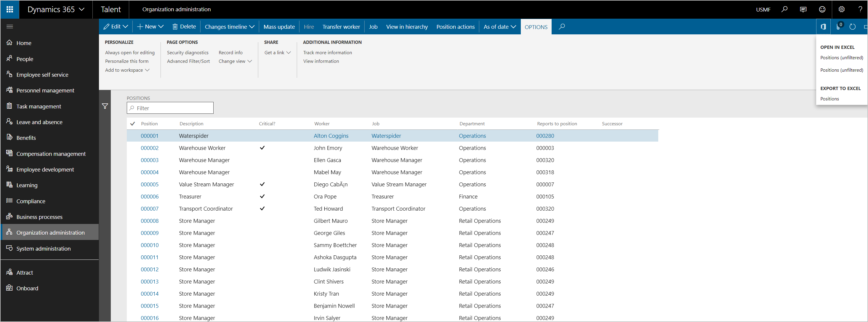This screenshot has width=868, height=322.
Task: Click the Position actions icon
Action: (454, 26)
